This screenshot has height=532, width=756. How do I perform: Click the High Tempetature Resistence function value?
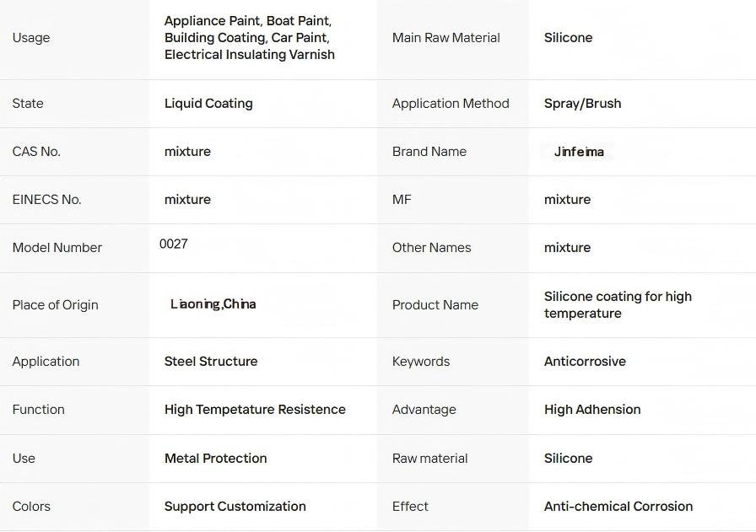[x=255, y=410]
